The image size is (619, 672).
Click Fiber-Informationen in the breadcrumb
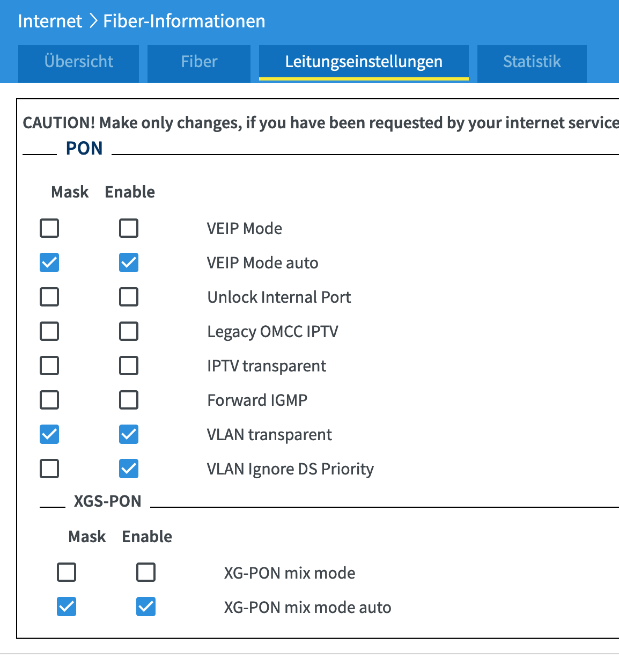coord(184,21)
